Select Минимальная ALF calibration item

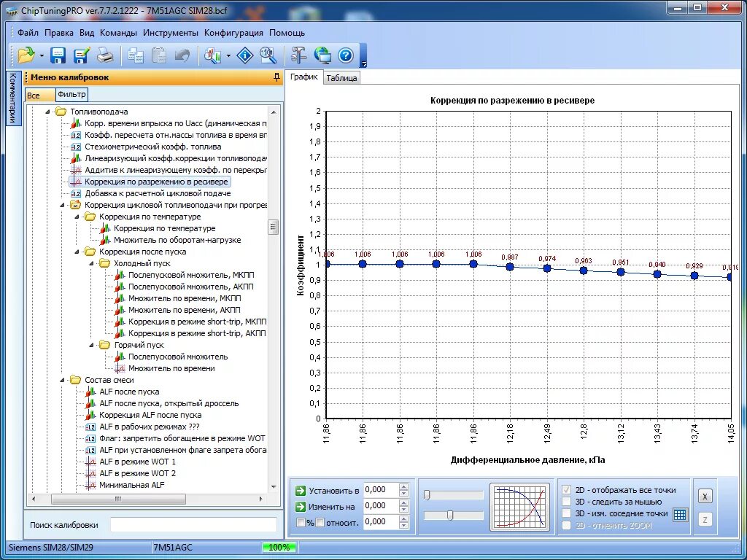point(132,485)
